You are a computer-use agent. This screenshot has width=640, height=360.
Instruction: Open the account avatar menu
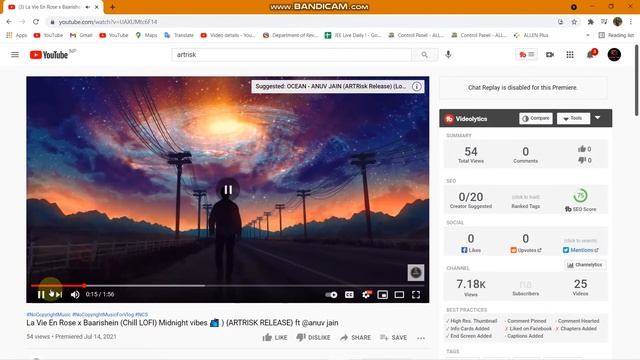click(614, 54)
